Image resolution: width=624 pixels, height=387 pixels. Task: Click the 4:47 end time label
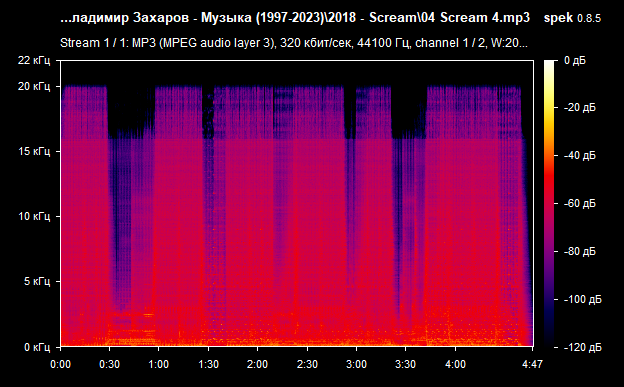coord(532,364)
